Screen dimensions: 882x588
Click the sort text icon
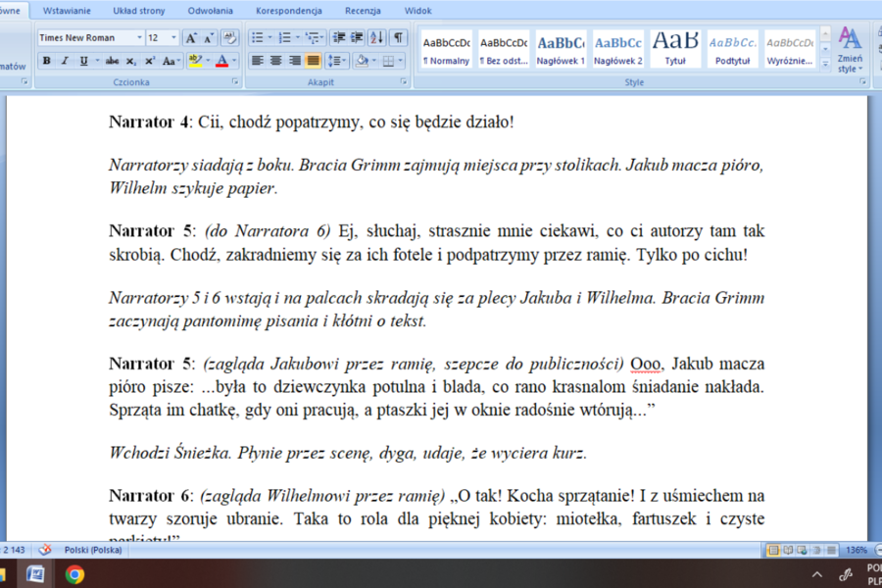pos(377,38)
